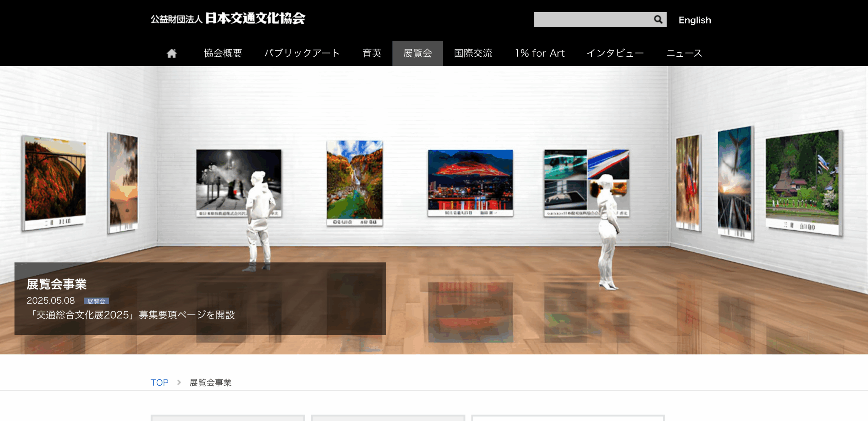Open the 協会概要 menu item
The width and height of the screenshot is (868, 421).
coord(223,53)
